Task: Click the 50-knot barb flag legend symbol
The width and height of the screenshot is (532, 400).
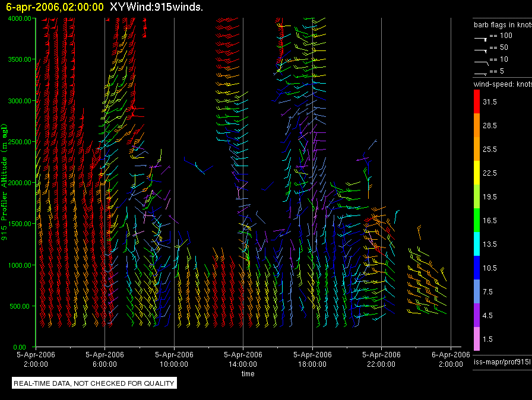Action: point(481,49)
